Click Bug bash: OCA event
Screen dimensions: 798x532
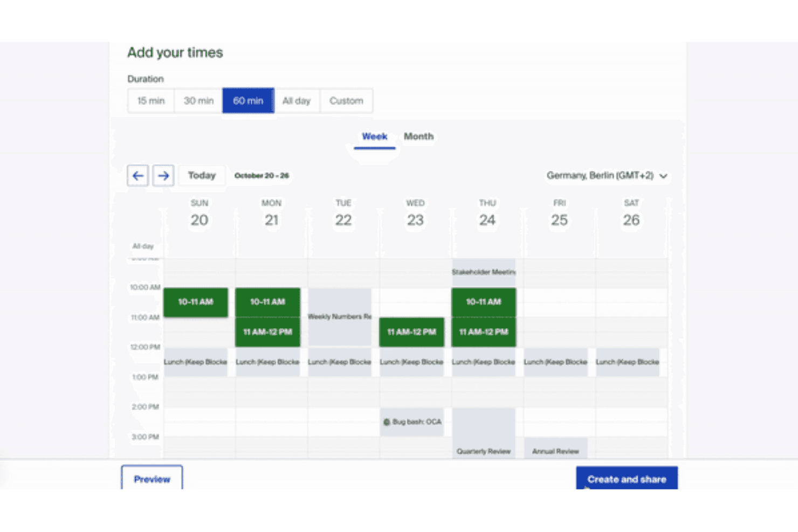pyautogui.click(x=412, y=422)
